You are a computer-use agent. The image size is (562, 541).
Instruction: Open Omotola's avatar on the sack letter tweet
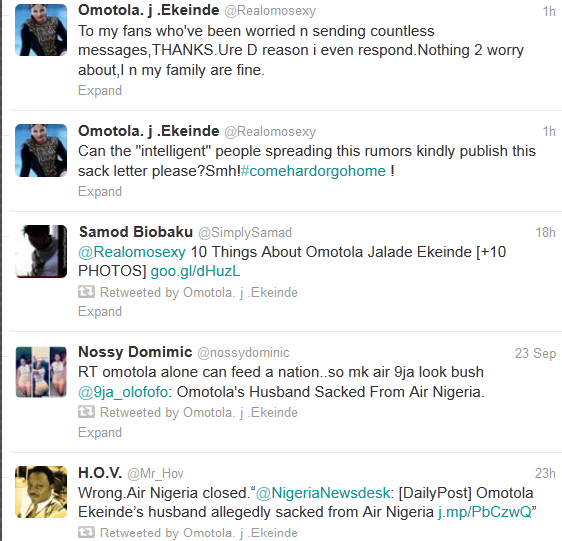coord(41,151)
